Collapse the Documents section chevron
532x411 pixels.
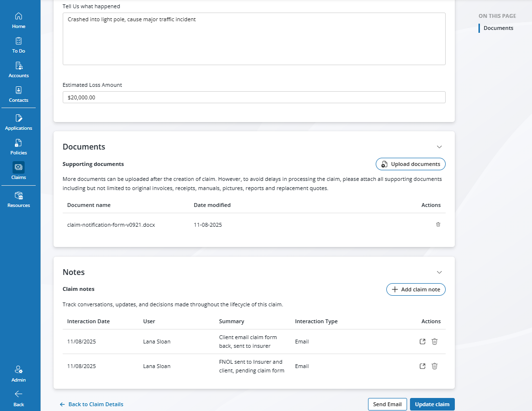(x=439, y=147)
